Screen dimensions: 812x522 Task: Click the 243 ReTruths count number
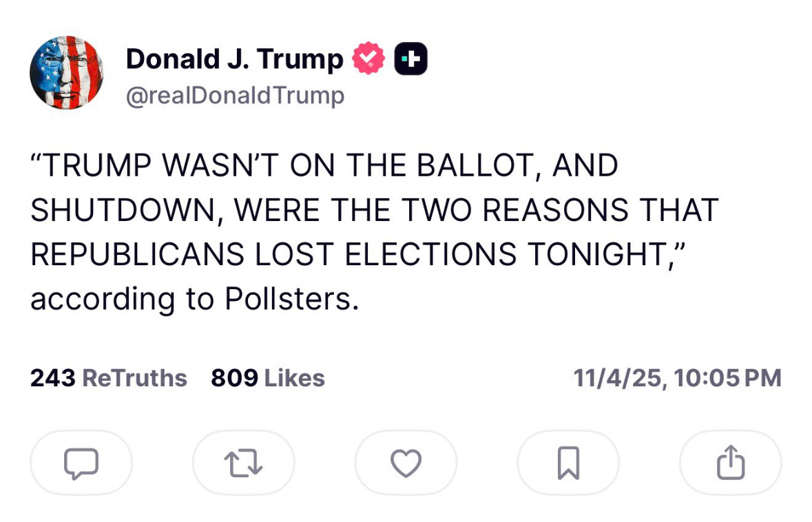coord(52,378)
